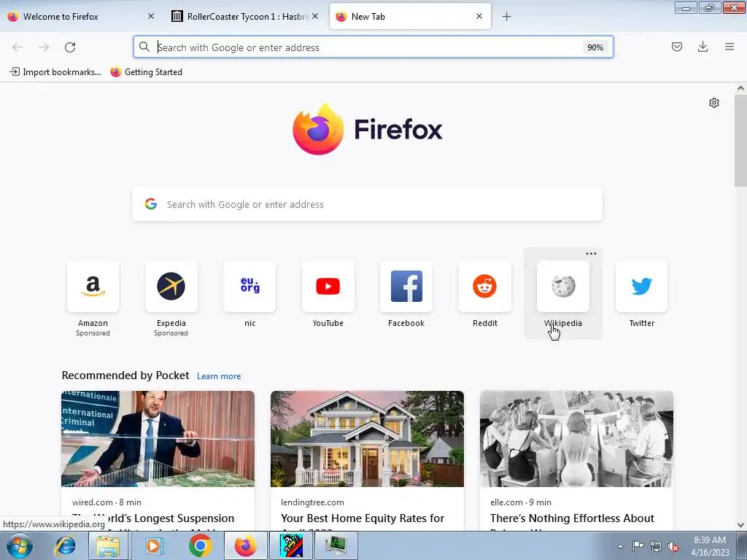Image resolution: width=747 pixels, height=560 pixels.
Task: Go forward one page
Action: 44,47
